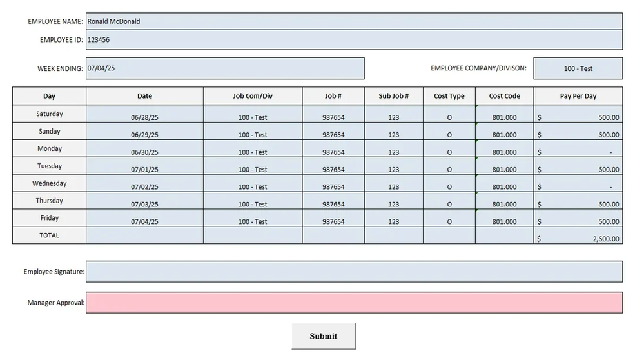644x360 pixels.
Task: Select Monday's empty Pay Per Day cell
Action: coord(578,148)
